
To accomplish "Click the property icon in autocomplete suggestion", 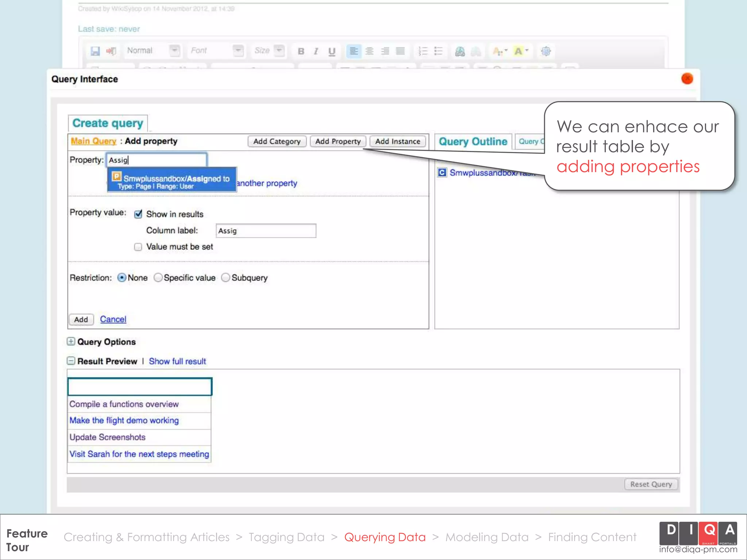I will 116,176.
